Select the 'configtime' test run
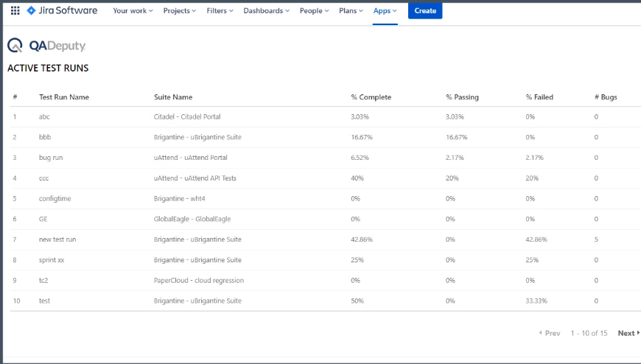 pyautogui.click(x=55, y=198)
